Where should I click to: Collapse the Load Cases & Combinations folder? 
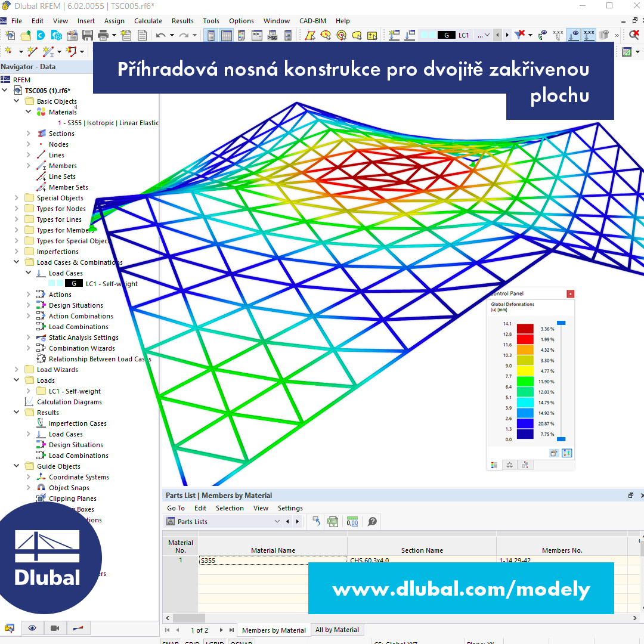(x=17, y=262)
